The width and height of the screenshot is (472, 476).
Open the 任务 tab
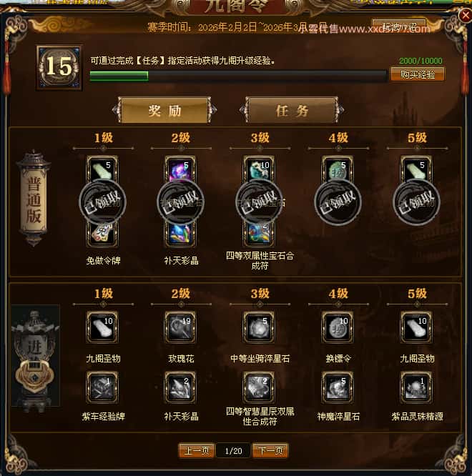292,110
